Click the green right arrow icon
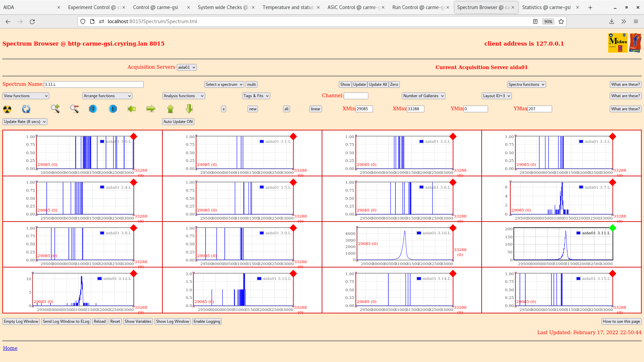Screen dimensions: 644x362 click(151, 109)
